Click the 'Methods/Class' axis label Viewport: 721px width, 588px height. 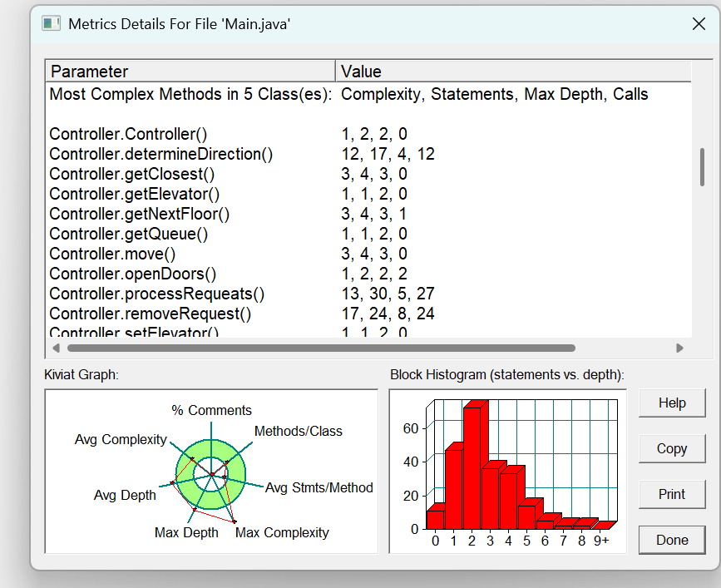(x=299, y=432)
